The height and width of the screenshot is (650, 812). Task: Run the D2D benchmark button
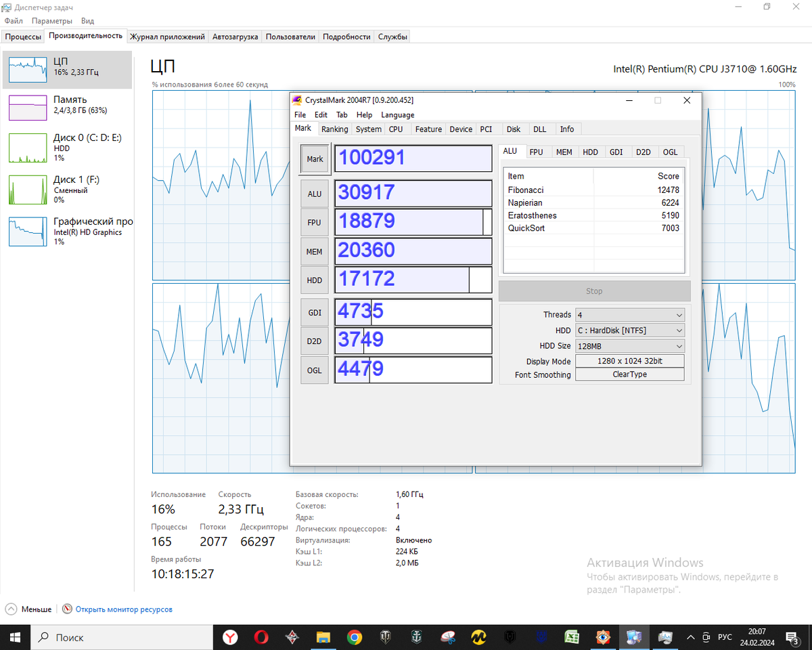(x=315, y=341)
